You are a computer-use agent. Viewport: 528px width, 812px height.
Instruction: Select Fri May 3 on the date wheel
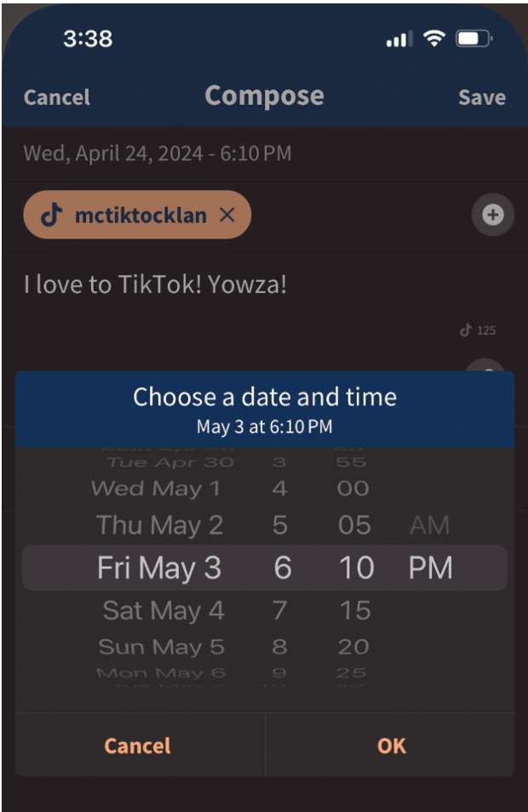[x=159, y=567]
